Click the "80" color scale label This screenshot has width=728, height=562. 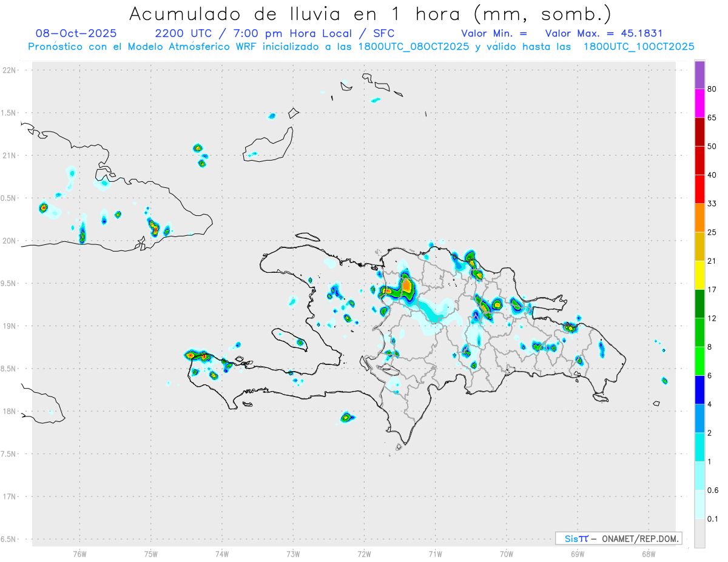(712, 89)
